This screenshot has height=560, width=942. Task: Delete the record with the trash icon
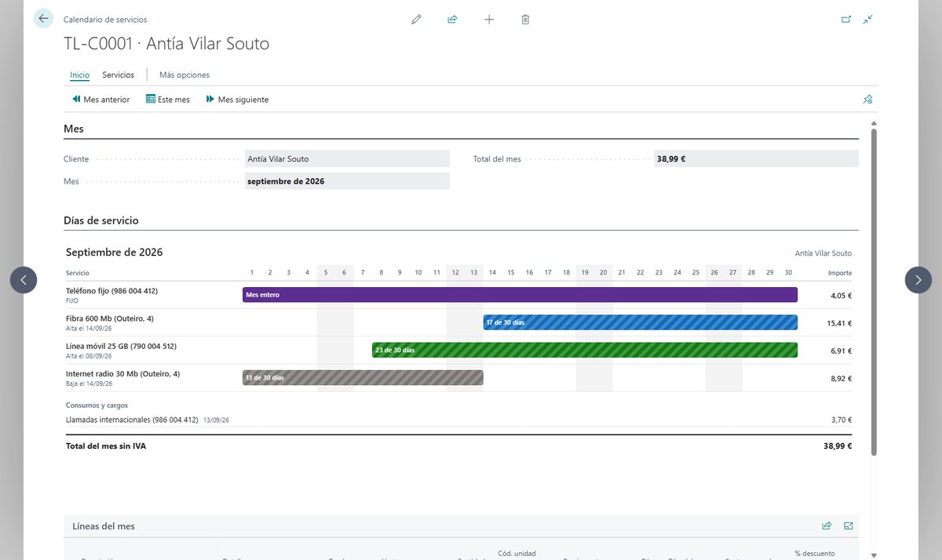click(525, 20)
